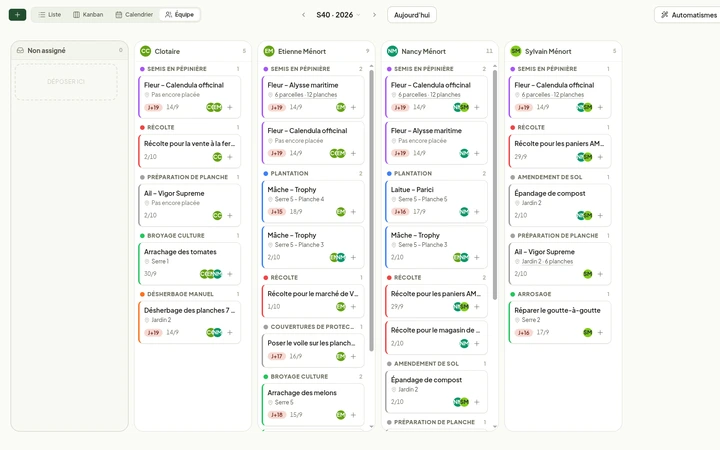Select the Équipe view tab
This screenshot has height=450, width=720.
(x=180, y=15)
